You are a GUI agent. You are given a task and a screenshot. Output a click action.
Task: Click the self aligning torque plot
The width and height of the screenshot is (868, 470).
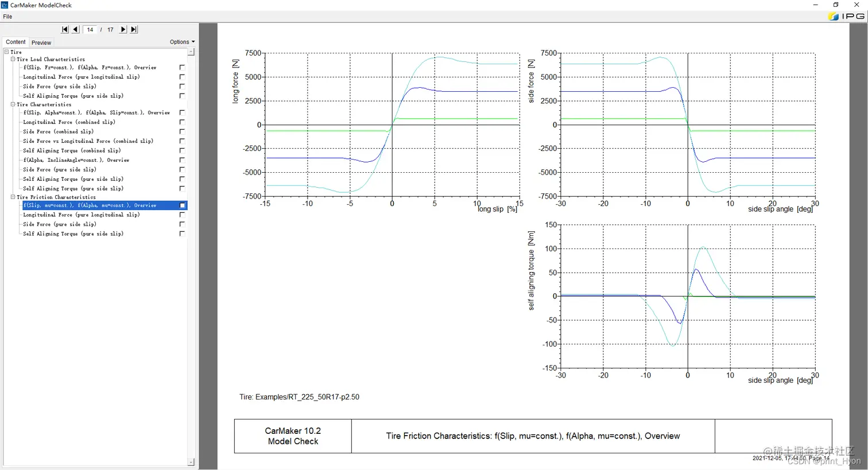point(688,296)
